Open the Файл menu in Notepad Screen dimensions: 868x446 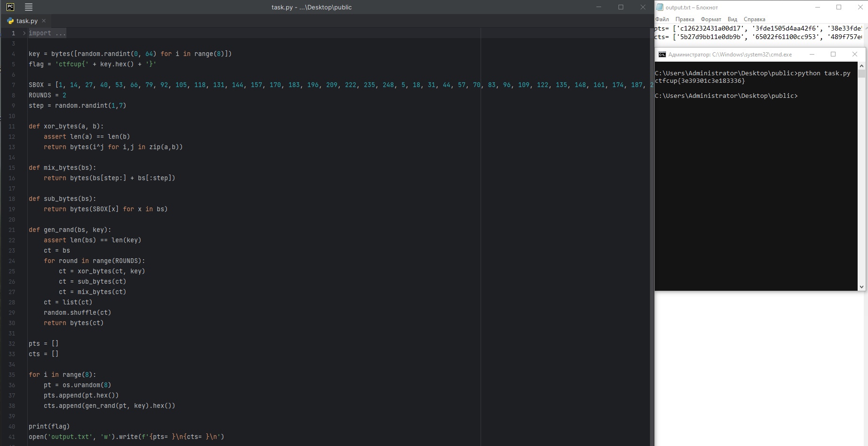(x=662, y=19)
